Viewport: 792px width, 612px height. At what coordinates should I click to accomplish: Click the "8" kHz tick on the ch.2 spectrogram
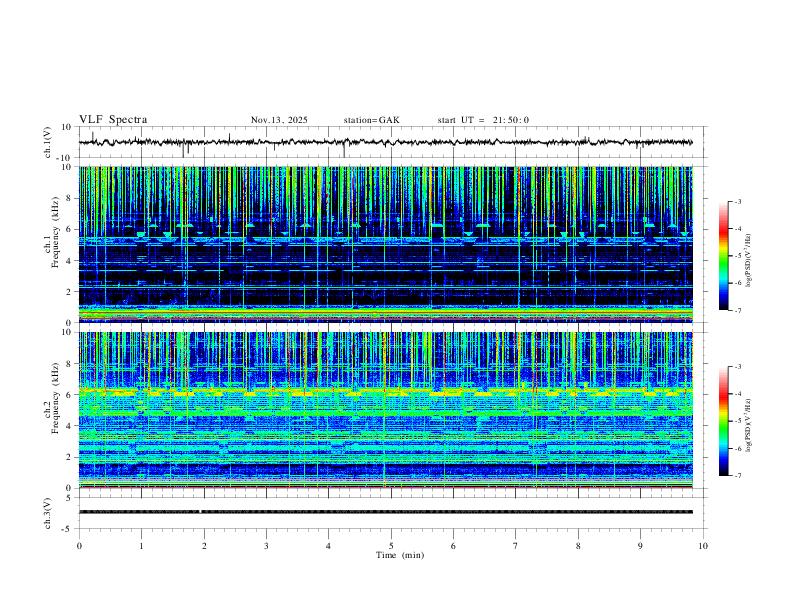70,364
